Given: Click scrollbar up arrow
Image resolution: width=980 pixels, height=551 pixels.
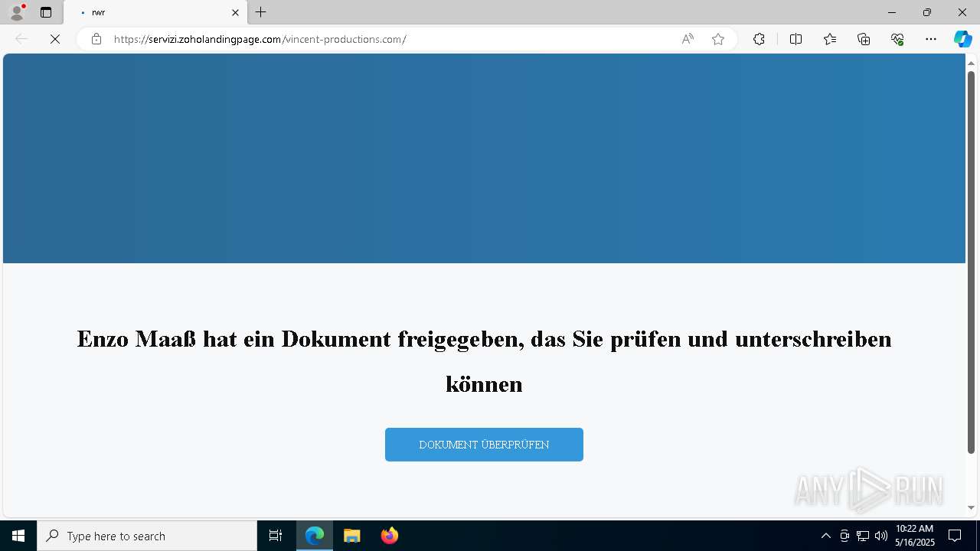Looking at the screenshot, I should (x=971, y=63).
